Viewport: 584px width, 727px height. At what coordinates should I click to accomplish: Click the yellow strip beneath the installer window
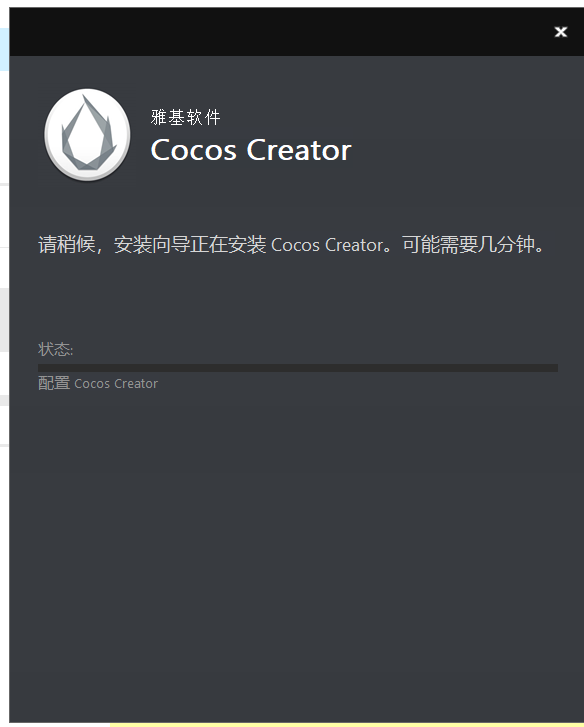tap(347, 725)
